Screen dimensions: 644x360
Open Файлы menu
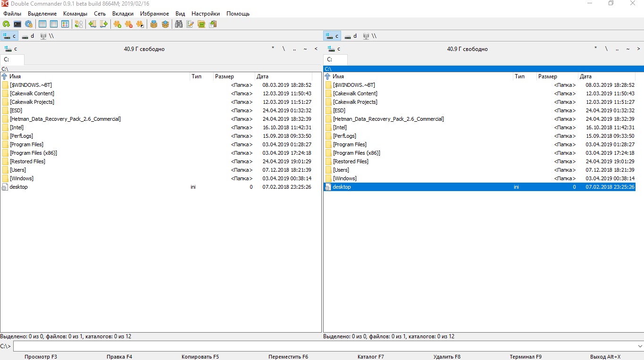coord(12,14)
